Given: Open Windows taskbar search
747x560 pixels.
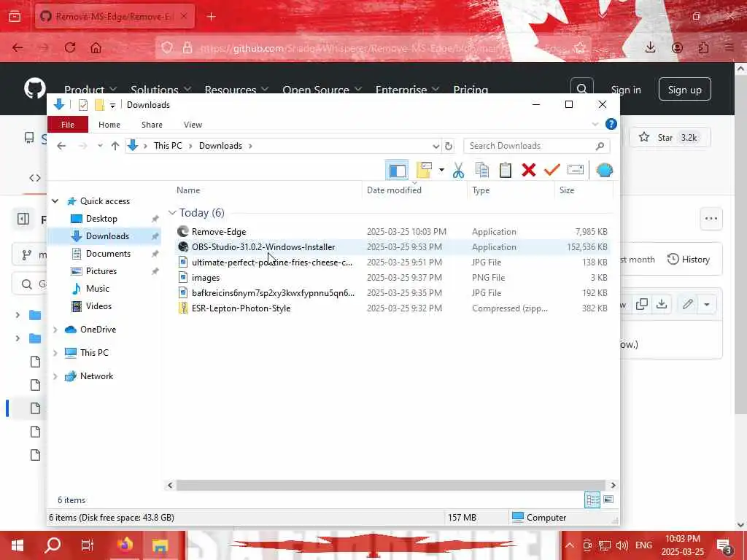Looking at the screenshot, I should [x=53, y=545].
